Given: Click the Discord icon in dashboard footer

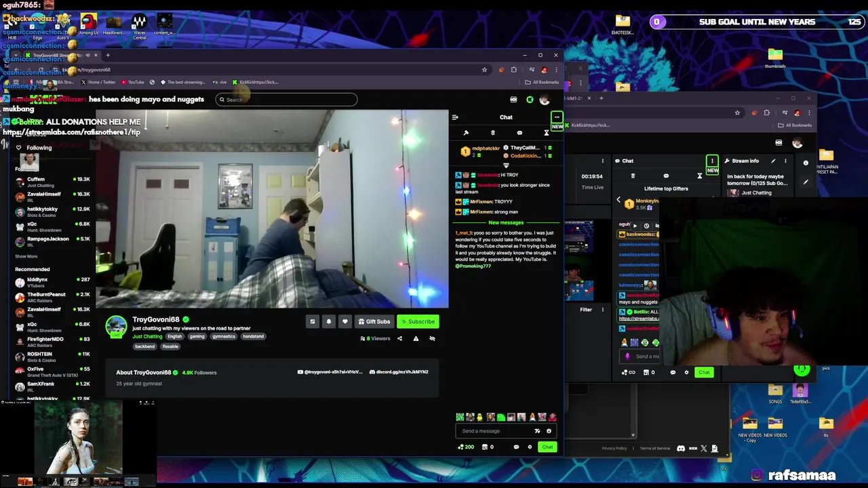Looking at the screenshot, I should [681, 449].
